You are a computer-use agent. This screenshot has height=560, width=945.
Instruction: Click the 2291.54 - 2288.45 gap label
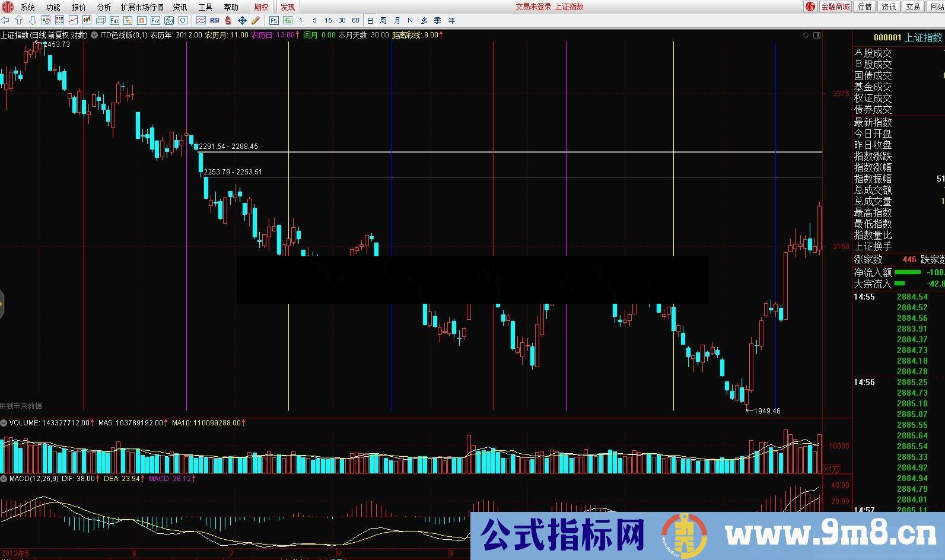[228, 147]
